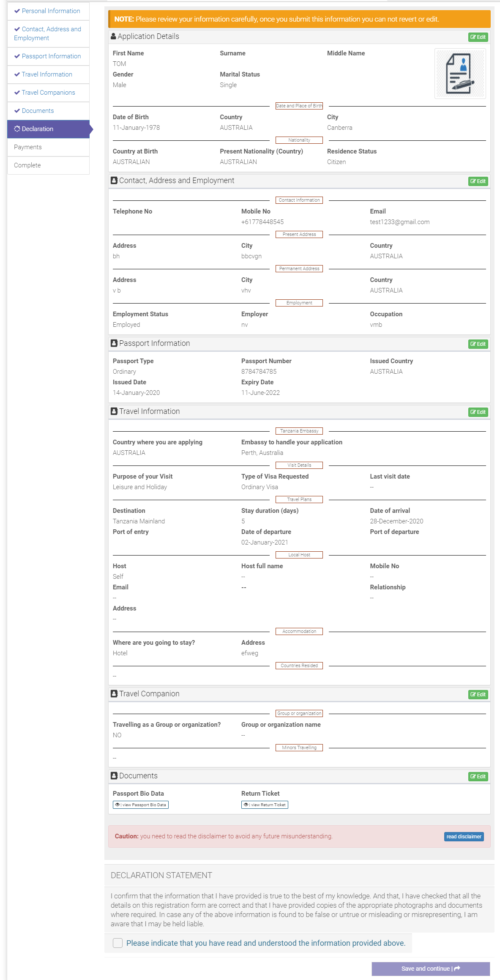
Task: Edit the Travel Companion section
Action: pyautogui.click(x=478, y=695)
